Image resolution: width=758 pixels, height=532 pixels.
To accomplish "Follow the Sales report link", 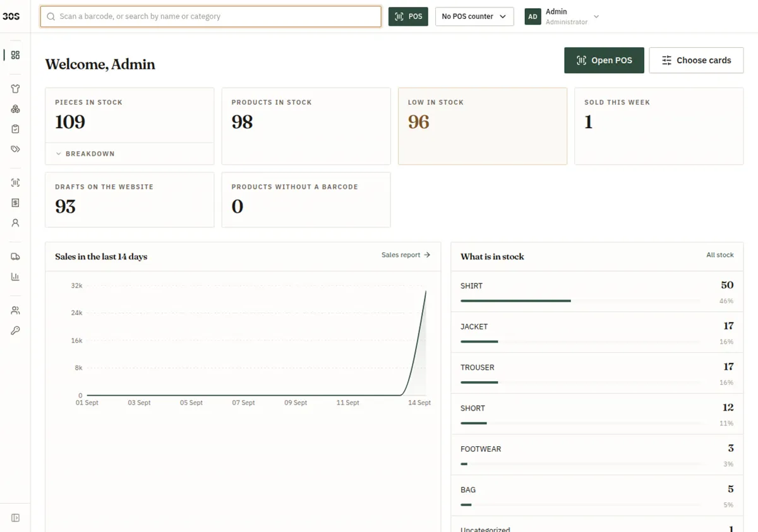I will pos(406,255).
